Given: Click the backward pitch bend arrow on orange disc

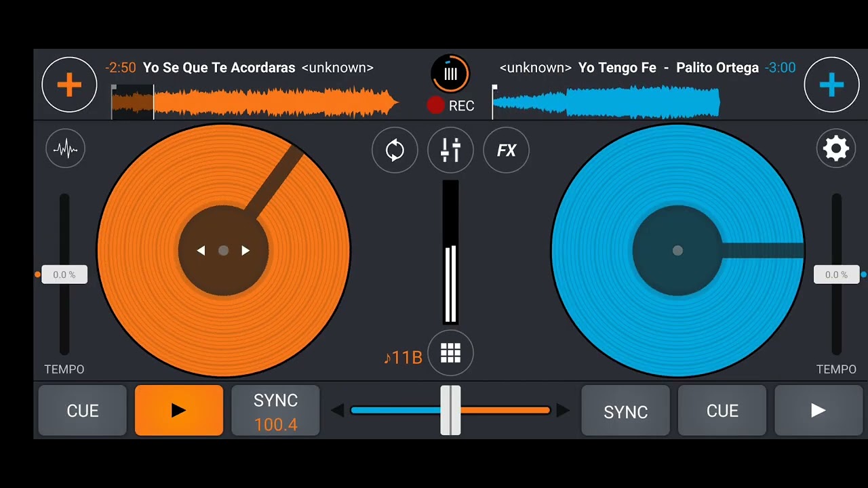Looking at the screenshot, I should click(x=201, y=251).
